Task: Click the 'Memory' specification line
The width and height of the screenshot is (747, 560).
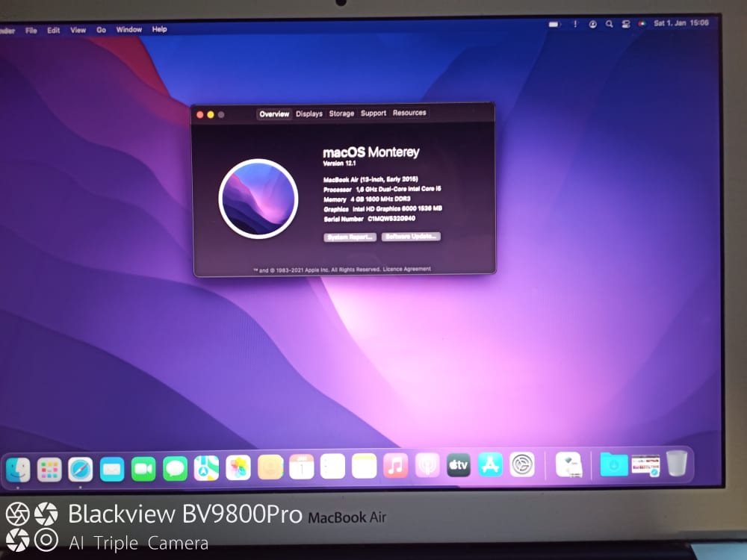Action: click(x=367, y=199)
